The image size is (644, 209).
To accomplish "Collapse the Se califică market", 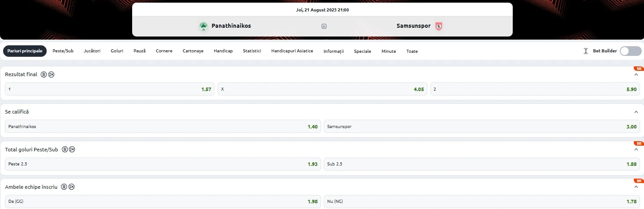I will (636, 112).
